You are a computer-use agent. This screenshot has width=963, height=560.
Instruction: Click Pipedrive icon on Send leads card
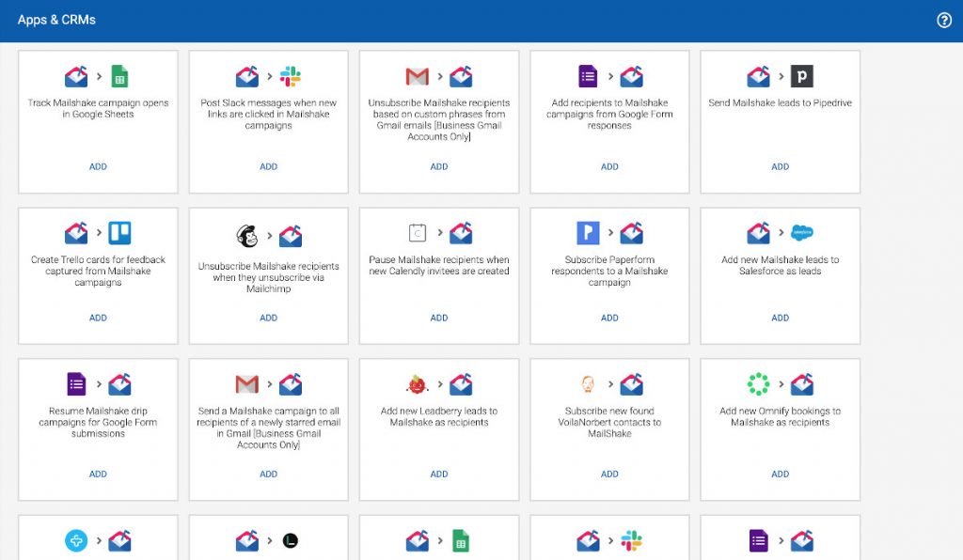pyautogui.click(x=801, y=77)
